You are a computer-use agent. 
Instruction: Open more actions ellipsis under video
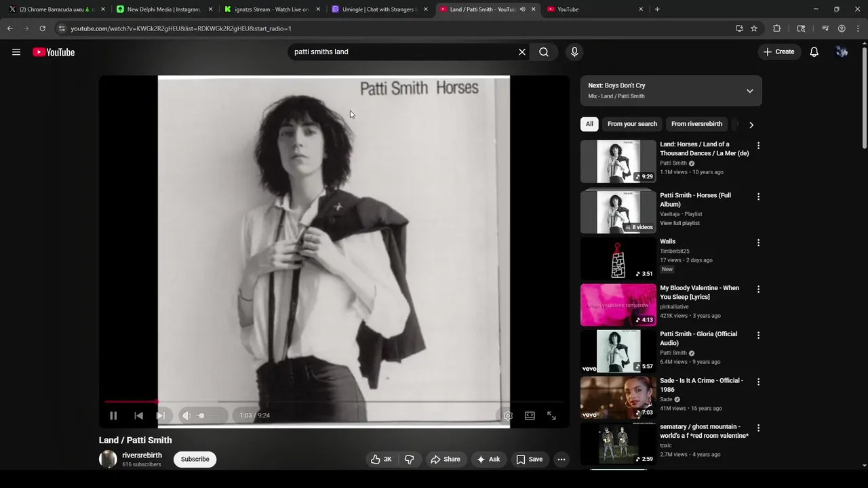click(x=561, y=460)
